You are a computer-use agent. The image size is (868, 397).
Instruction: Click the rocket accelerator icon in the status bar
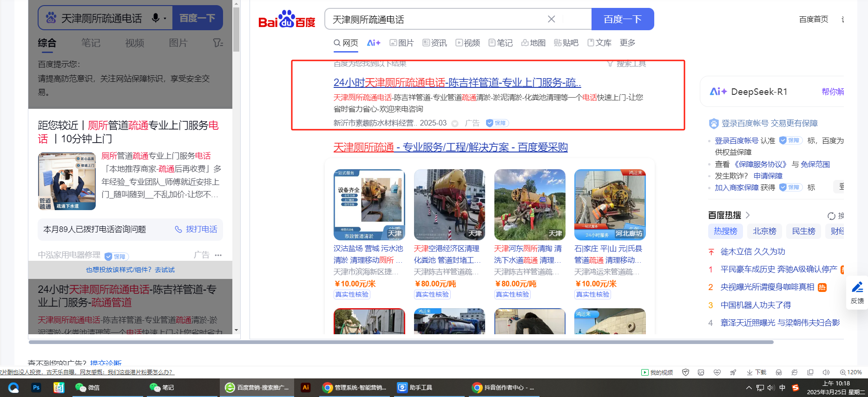[733, 372]
